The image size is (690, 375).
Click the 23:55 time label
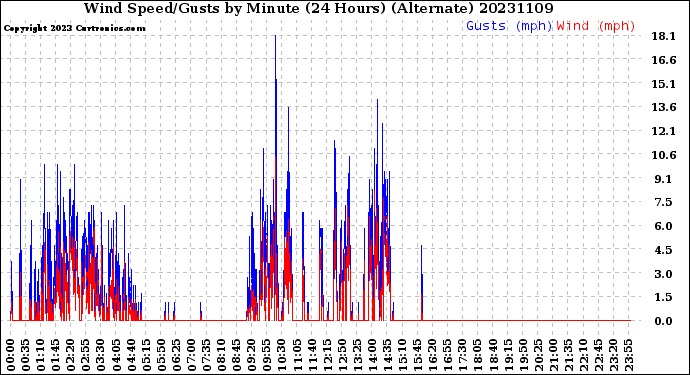[629, 355]
